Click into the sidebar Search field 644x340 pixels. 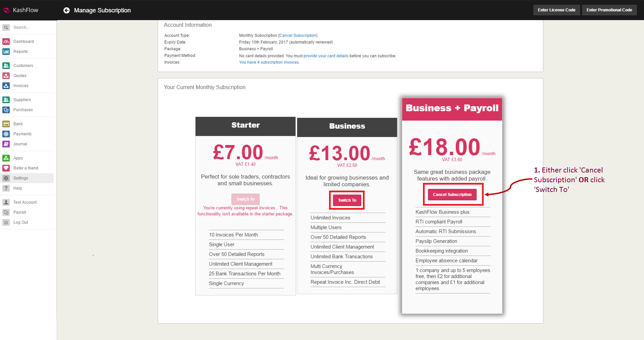pyautogui.click(x=30, y=27)
